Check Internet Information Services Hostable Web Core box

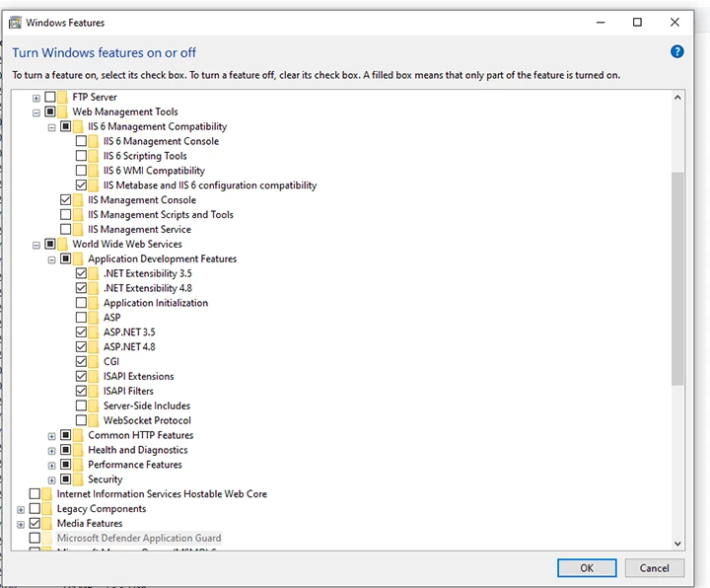(35, 493)
